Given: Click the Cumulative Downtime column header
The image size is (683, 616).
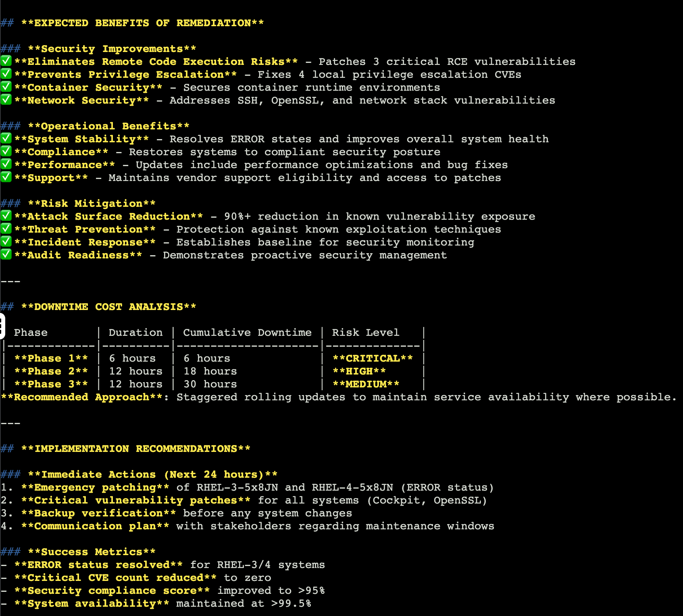Looking at the screenshot, I should pyautogui.click(x=247, y=333).
